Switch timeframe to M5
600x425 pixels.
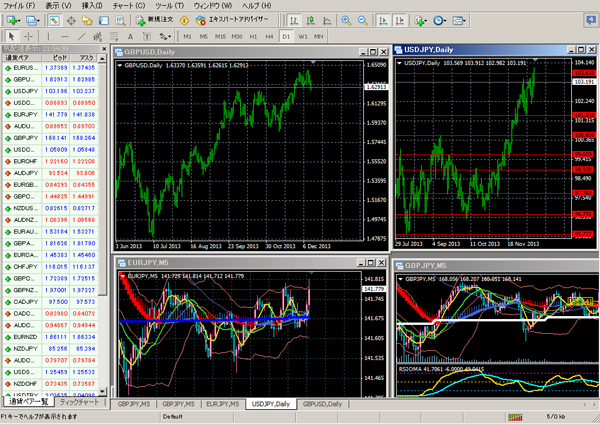[204, 36]
